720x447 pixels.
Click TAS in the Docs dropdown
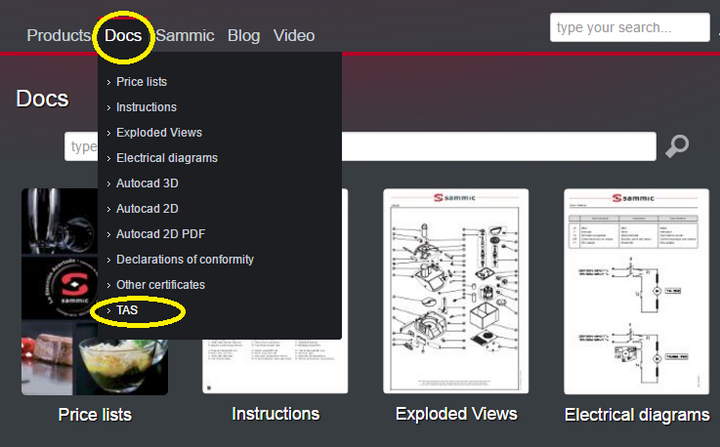[127, 310]
